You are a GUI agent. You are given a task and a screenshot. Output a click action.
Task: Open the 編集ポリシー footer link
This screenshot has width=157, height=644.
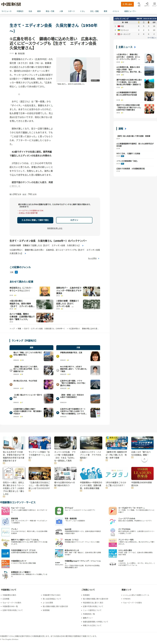[88, 618]
